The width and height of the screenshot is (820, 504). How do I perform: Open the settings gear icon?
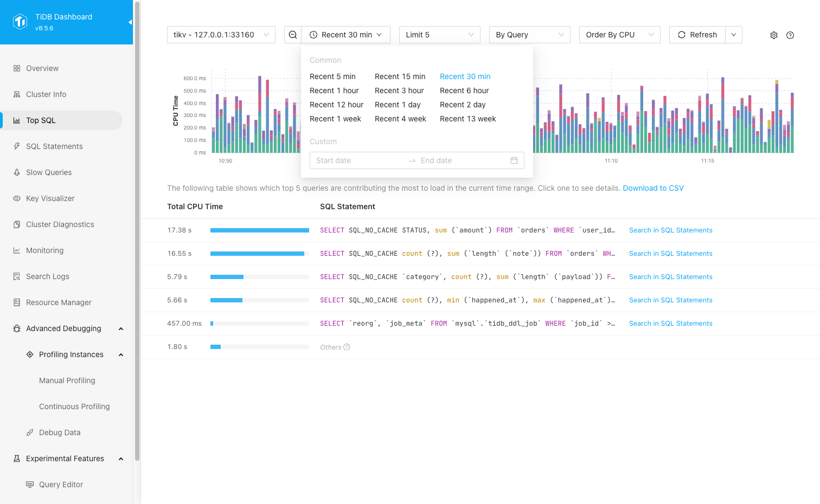coord(774,35)
